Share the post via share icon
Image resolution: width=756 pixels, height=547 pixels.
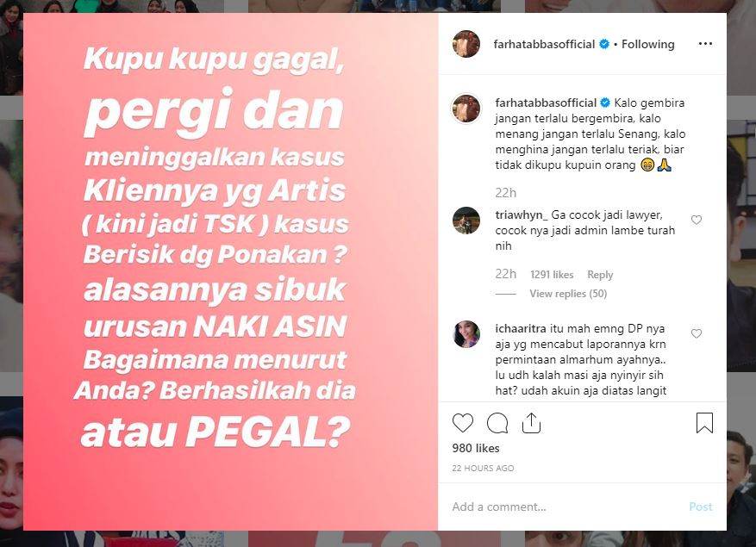coord(531,423)
